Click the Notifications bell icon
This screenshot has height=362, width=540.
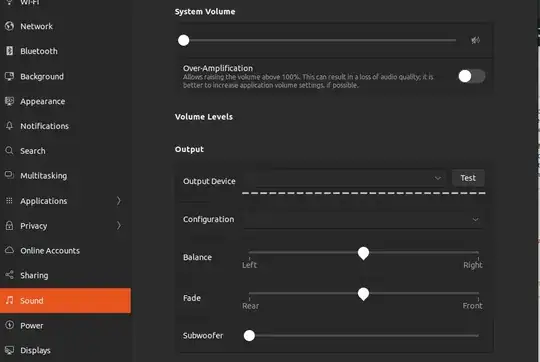(x=10, y=126)
